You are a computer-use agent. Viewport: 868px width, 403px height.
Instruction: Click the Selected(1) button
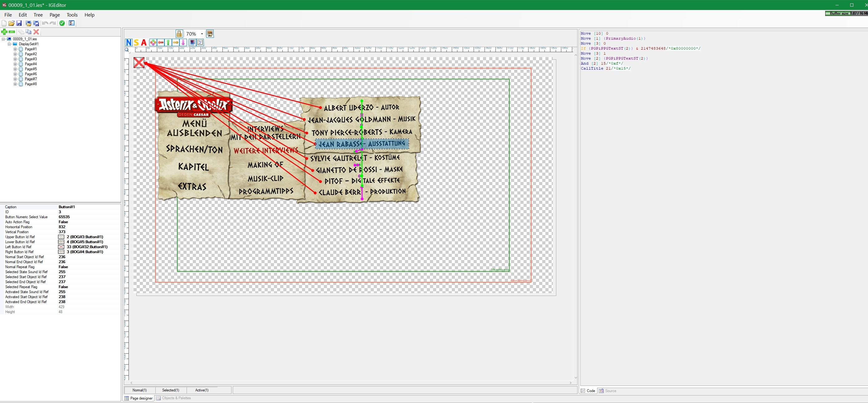coord(171,390)
